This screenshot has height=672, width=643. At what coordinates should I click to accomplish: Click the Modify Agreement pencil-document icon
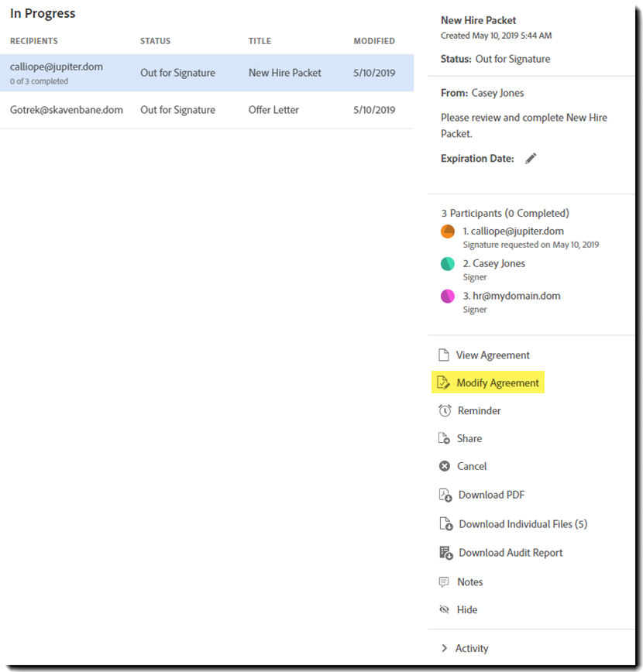pos(443,382)
